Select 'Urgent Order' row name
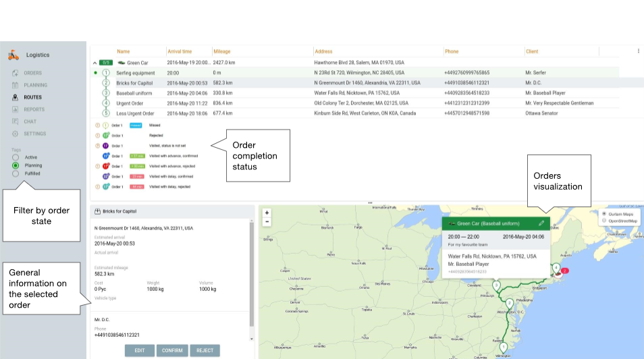This screenshot has width=644, height=359. click(130, 103)
